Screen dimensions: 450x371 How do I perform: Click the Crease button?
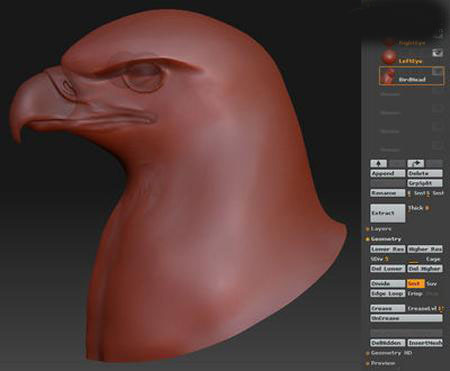coord(388,308)
